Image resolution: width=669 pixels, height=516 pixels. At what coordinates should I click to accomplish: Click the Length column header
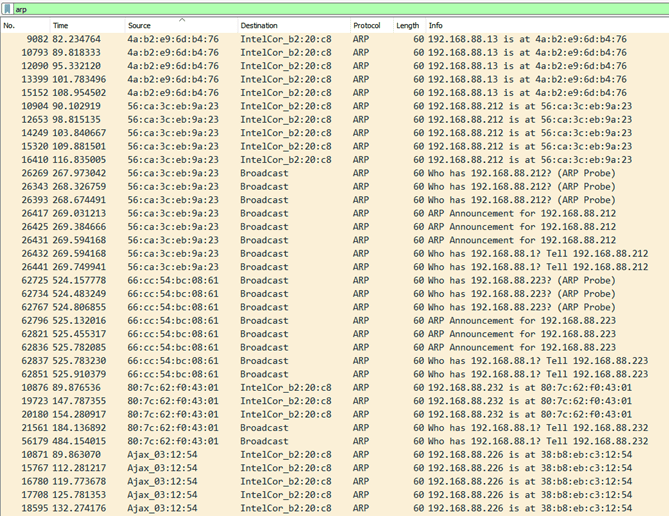(409, 26)
